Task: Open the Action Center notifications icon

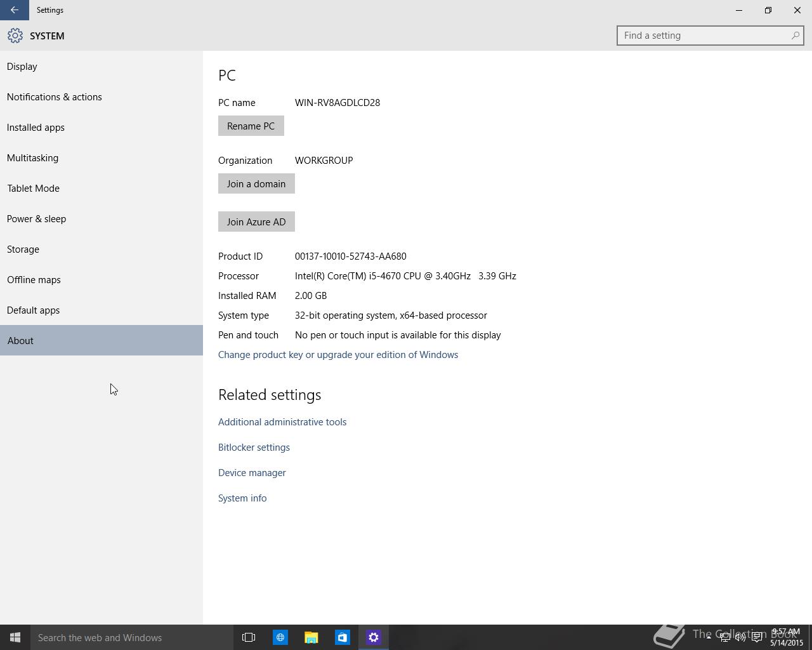Action: tap(757, 637)
